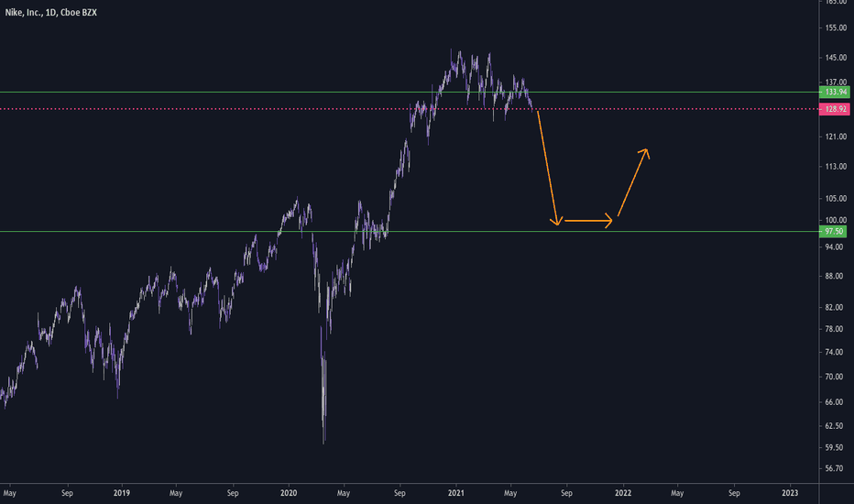Select the green 133.94 price label
The image size is (854, 504).
coord(834,92)
